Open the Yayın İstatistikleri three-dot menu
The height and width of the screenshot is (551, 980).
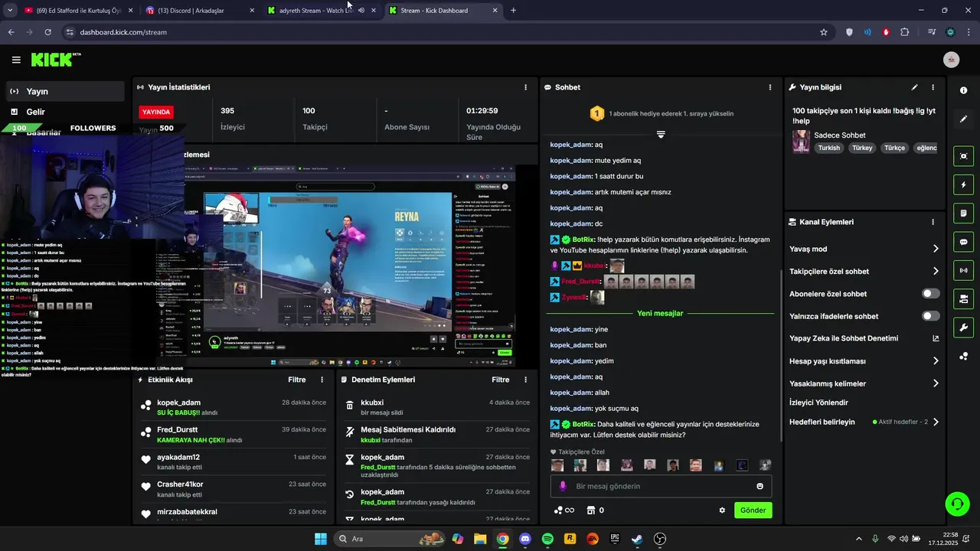[525, 87]
